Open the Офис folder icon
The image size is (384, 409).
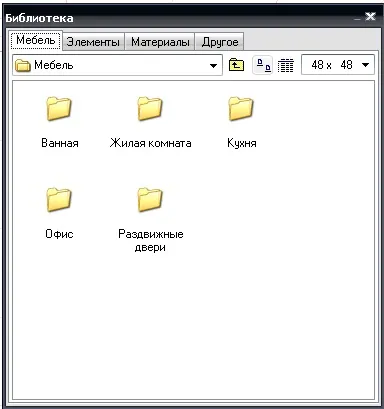[x=59, y=199]
